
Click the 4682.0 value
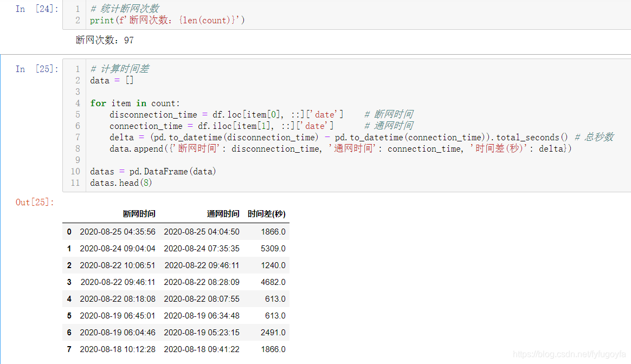(273, 282)
